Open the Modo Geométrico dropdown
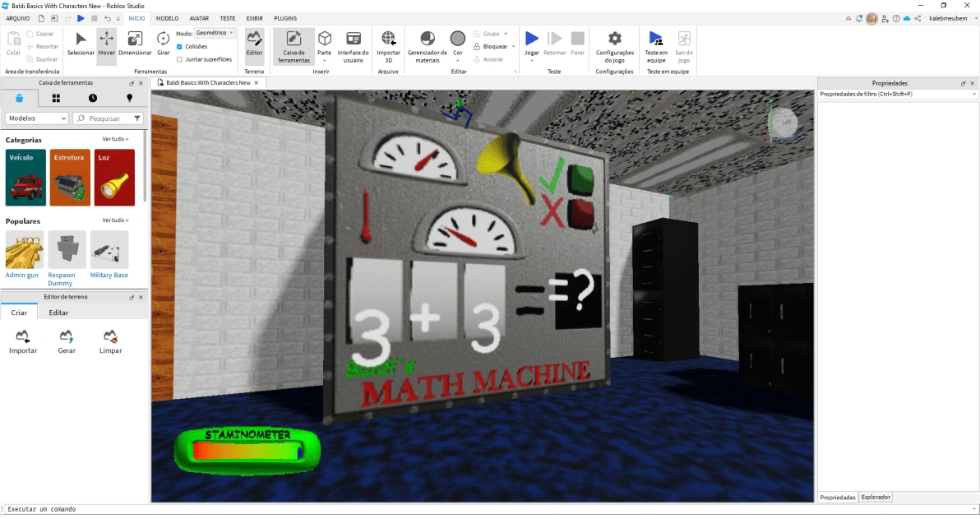 [x=214, y=33]
